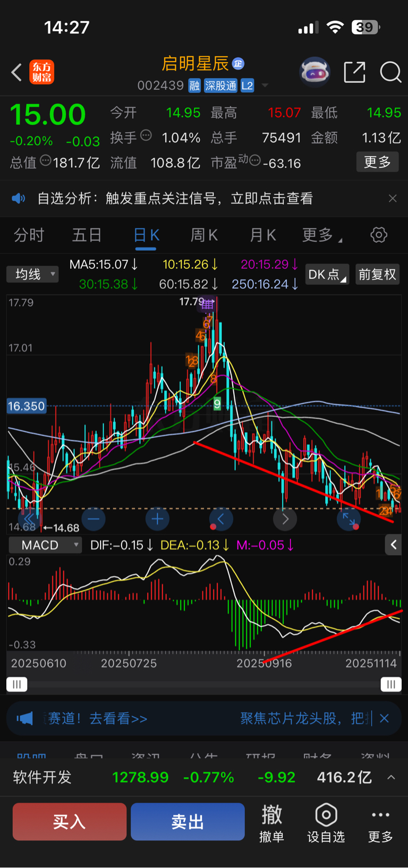Open chart settings gear icon
408x868 pixels.
pos(379,235)
